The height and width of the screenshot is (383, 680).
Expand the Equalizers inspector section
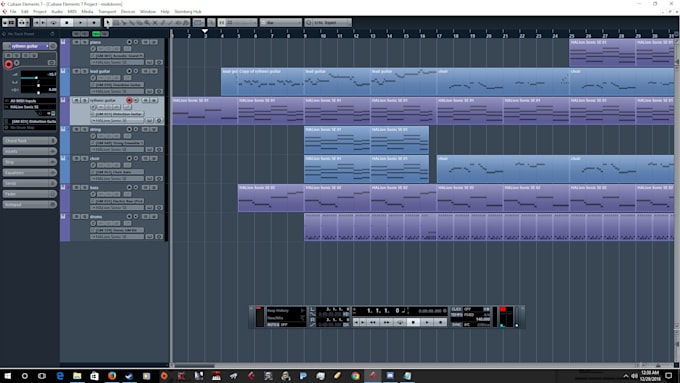(29, 173)
